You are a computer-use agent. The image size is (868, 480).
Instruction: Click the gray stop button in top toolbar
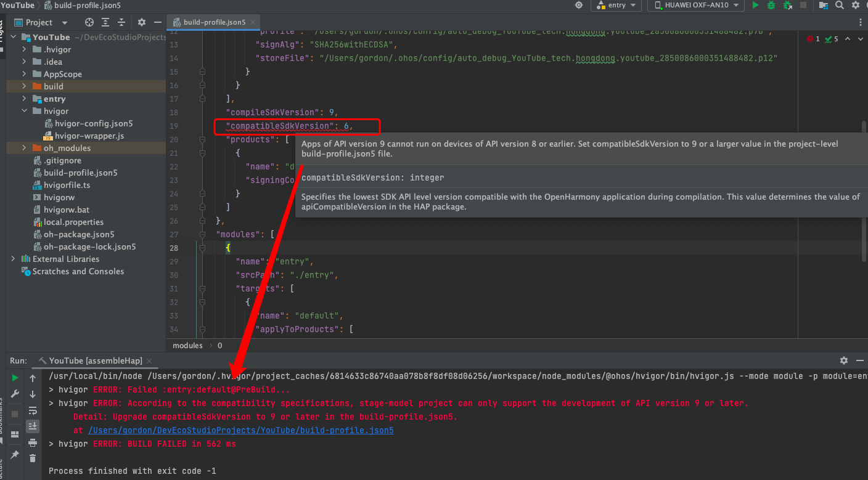click(803, 5)
